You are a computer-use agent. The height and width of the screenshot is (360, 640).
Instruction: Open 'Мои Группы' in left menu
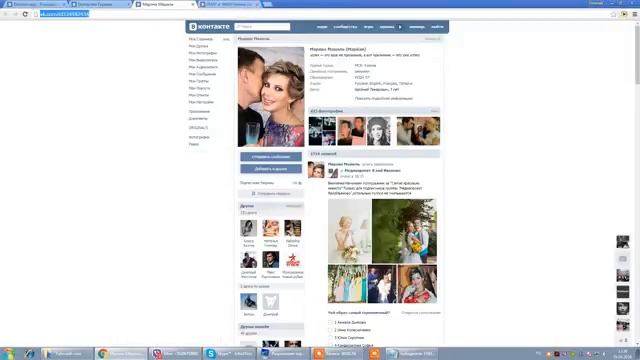[198, 81]
